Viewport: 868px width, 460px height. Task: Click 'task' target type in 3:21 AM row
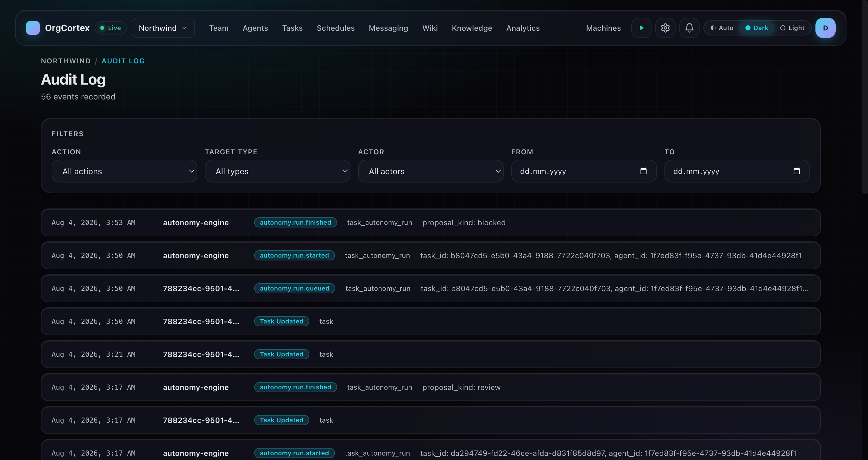click(326, 354)
